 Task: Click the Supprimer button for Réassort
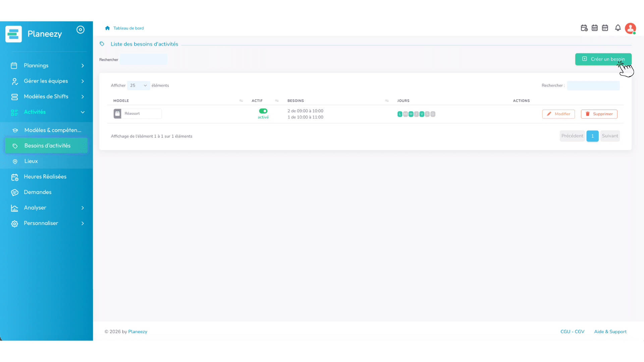[599, 114]
